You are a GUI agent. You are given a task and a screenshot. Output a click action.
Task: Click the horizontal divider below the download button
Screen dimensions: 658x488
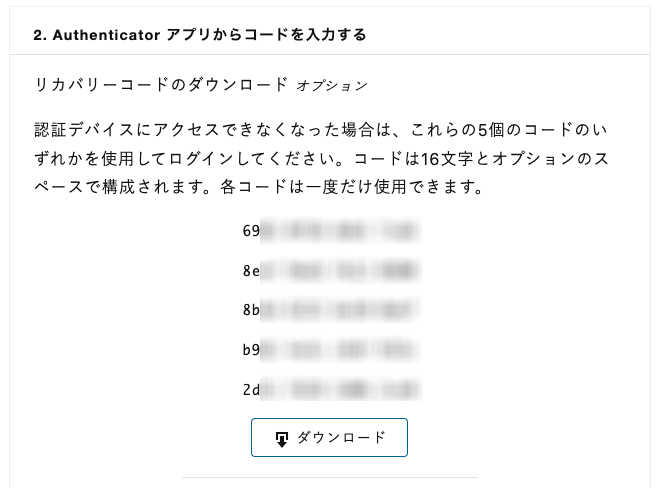point(330,477)
